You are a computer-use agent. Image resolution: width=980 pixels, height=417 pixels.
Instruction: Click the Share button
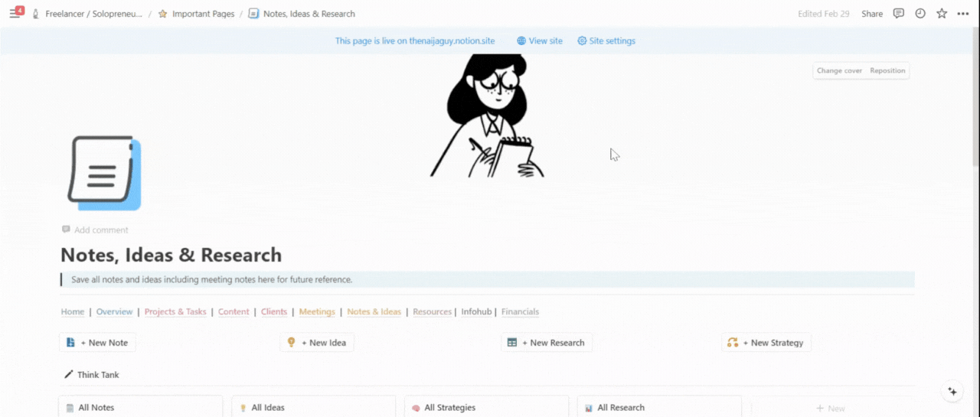click(872, 14)
